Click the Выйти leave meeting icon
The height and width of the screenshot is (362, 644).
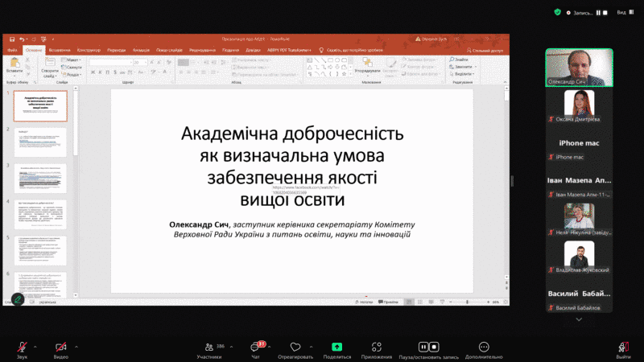click(x=623, y=347)
